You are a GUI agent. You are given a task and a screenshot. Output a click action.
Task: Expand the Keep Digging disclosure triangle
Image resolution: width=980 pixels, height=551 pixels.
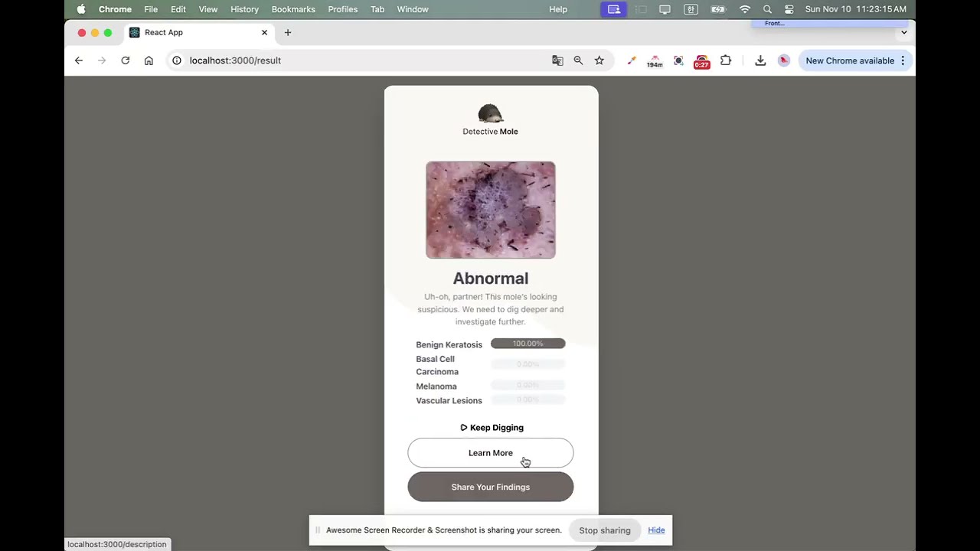[x=463, y=428]
